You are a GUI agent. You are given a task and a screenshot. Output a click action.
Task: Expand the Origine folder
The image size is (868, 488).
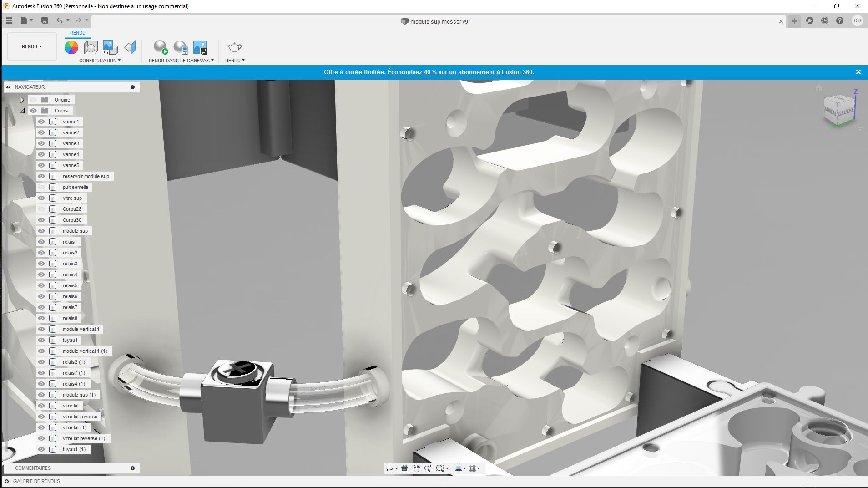(22, 100)
